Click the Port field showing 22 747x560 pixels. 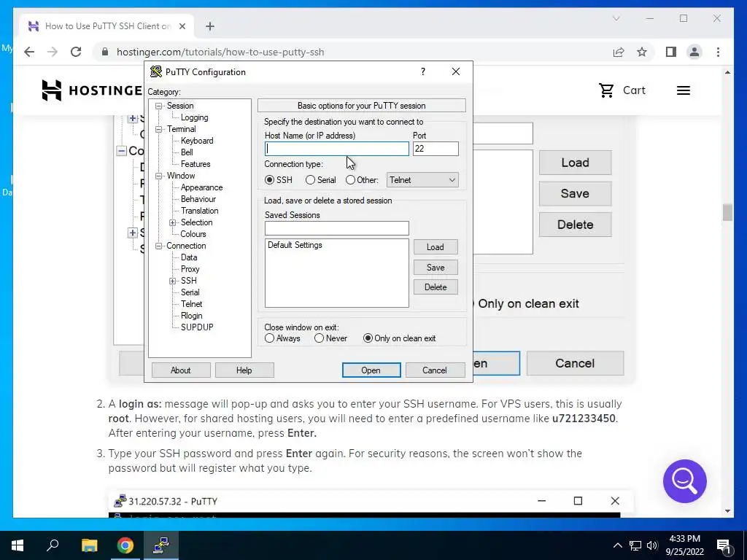(x=436, y=149)
